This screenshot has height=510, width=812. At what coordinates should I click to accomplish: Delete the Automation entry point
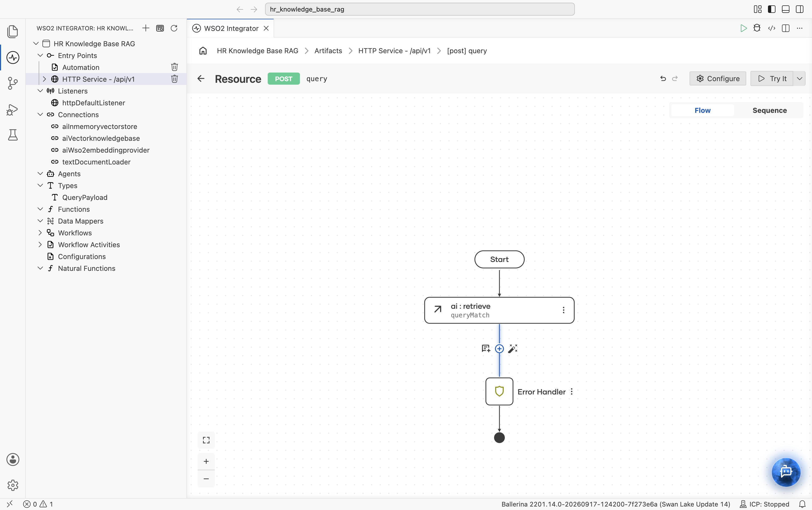(174, 67)
